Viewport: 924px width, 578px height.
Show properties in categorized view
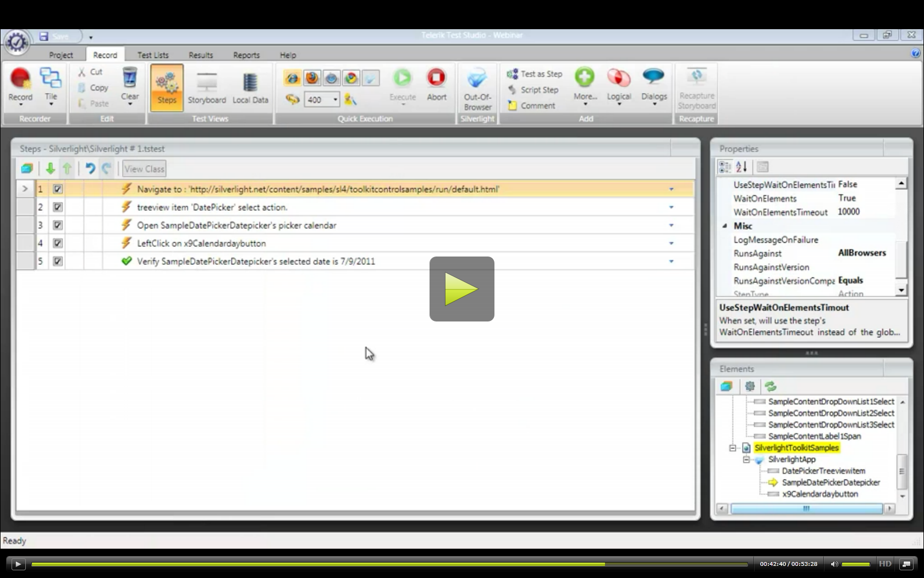(x=725, y=167)
